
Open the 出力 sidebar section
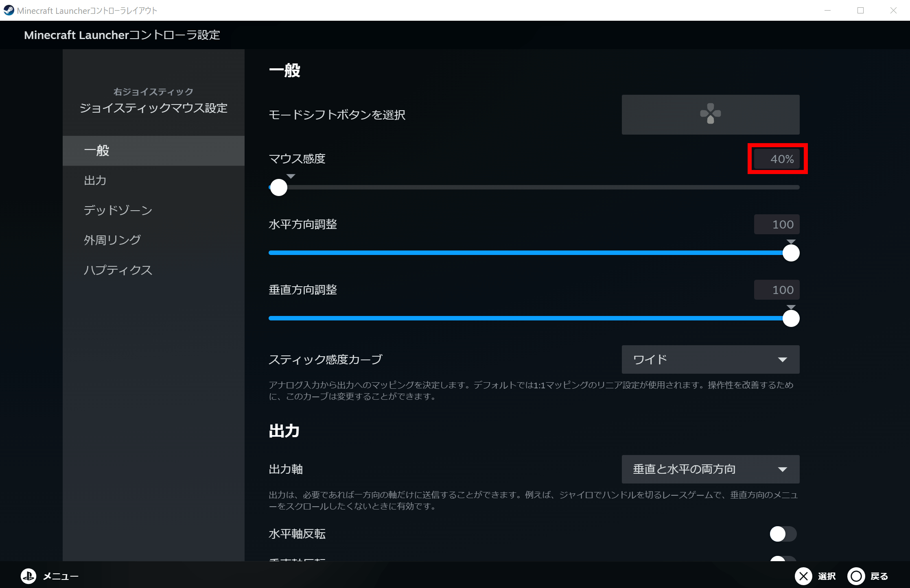tap(153, 181)
